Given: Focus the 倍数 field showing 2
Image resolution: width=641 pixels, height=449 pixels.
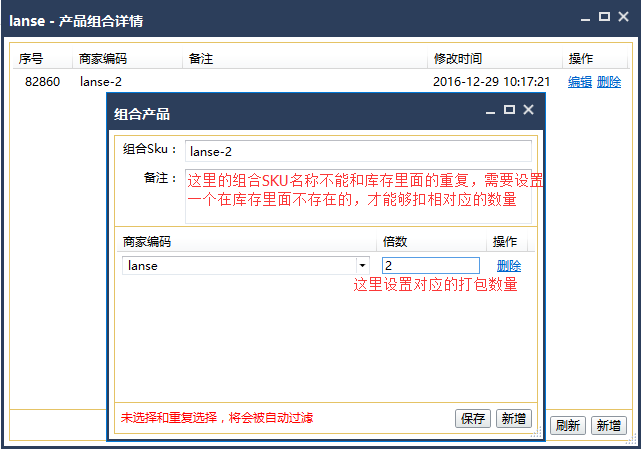Looking at the screenshot, I should (x=430, y=265).
